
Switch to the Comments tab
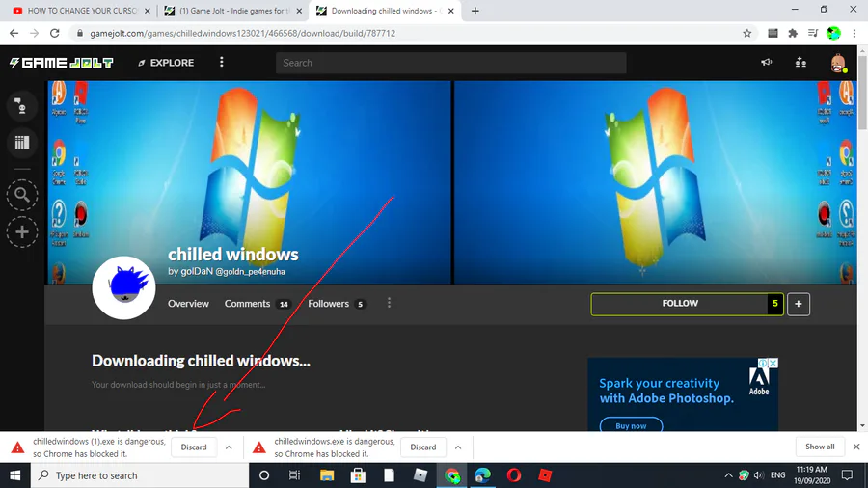[258, 303]
